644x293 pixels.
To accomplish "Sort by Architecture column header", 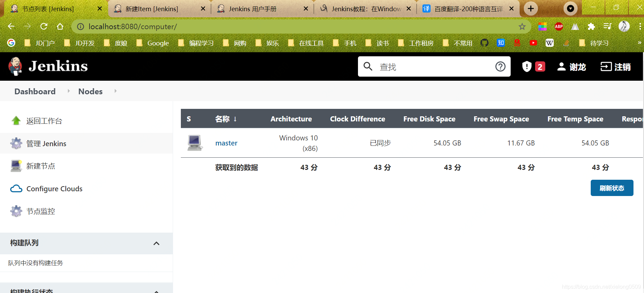I will 291,119.
